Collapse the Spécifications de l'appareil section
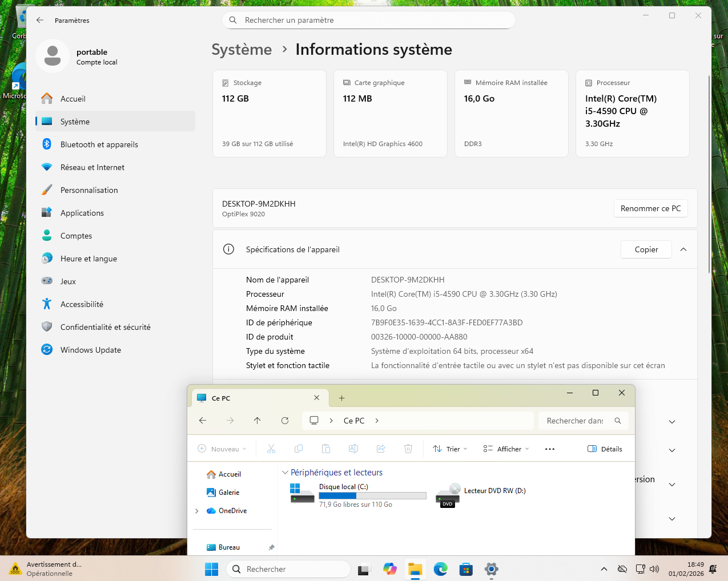Screen dimensions: 728x581 [x=683, y=249]
